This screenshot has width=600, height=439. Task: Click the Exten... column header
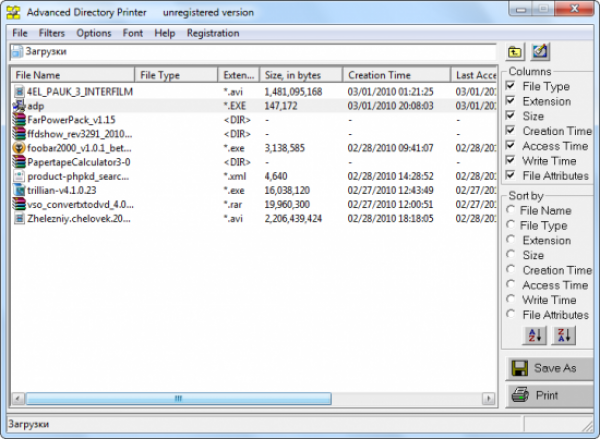(x=239, y=75)
